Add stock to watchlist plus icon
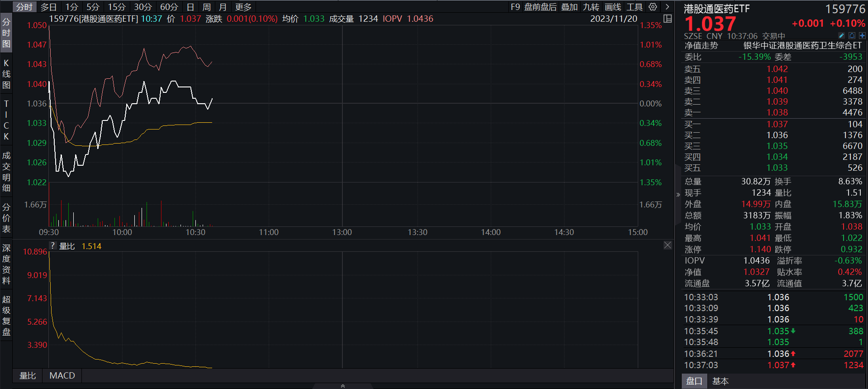Screen dimensions: 868x389 (862, 35)
